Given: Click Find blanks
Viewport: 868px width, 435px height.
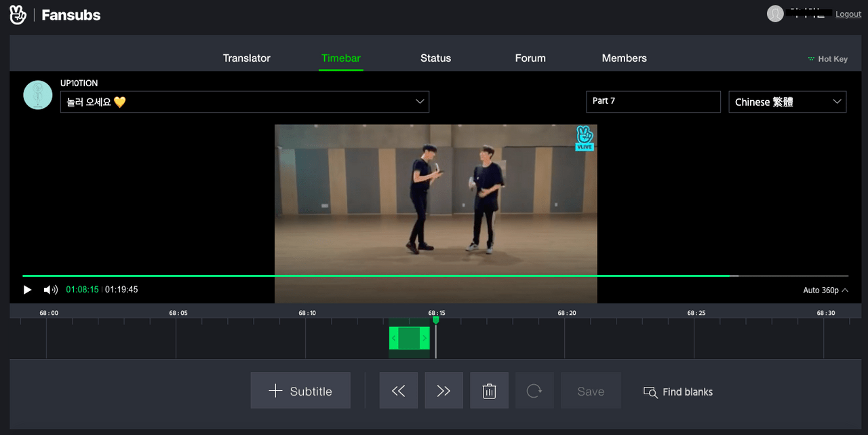Looking at the screenshot, I should 678,392.
